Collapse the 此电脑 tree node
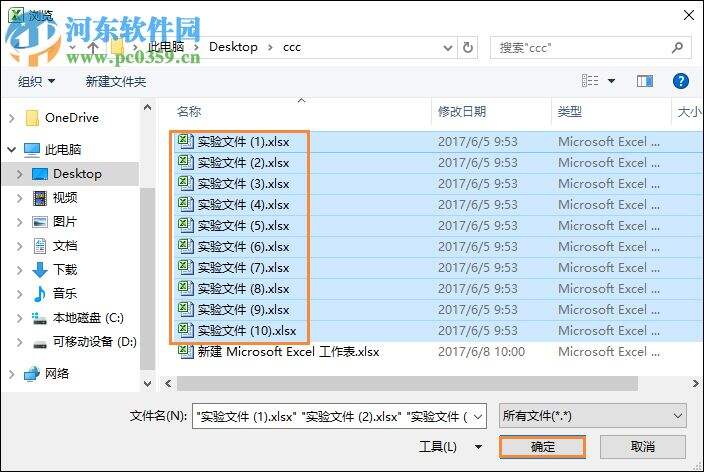 click(x=12, y=149)
